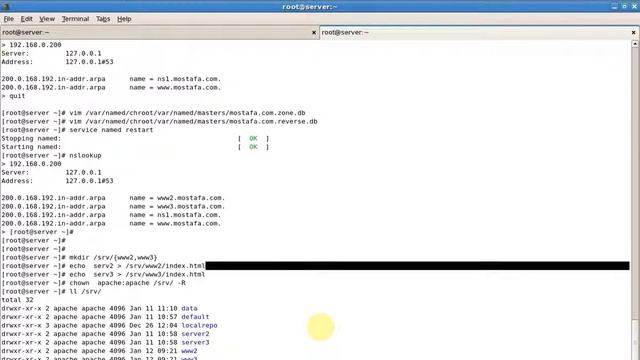Viewport: 640px width, 360px height.
Task: Click the 'www2' directory entry in listing
Action: (189, 351)
